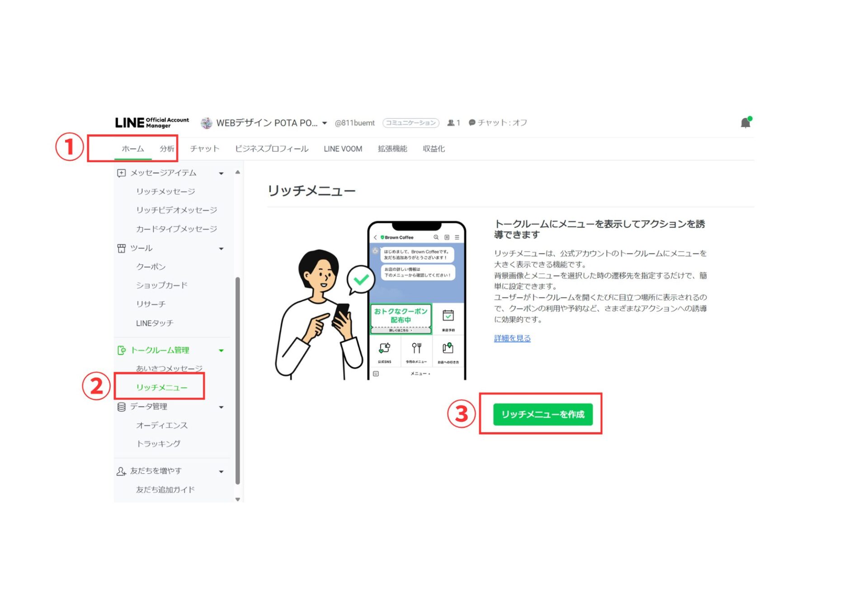Click the account avatar next to WEBデザイン POTA
Viewport: 868px width, 613px height.
[x=206, y=122]
